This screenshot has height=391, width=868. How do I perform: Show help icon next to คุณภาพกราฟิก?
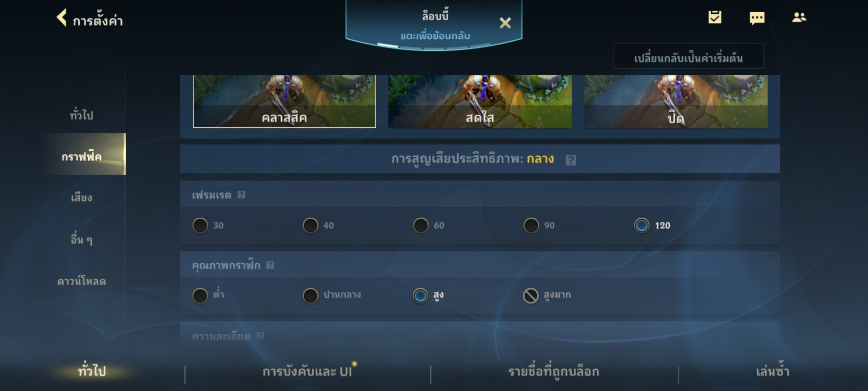pyautogui.click(x=270, y=265)
